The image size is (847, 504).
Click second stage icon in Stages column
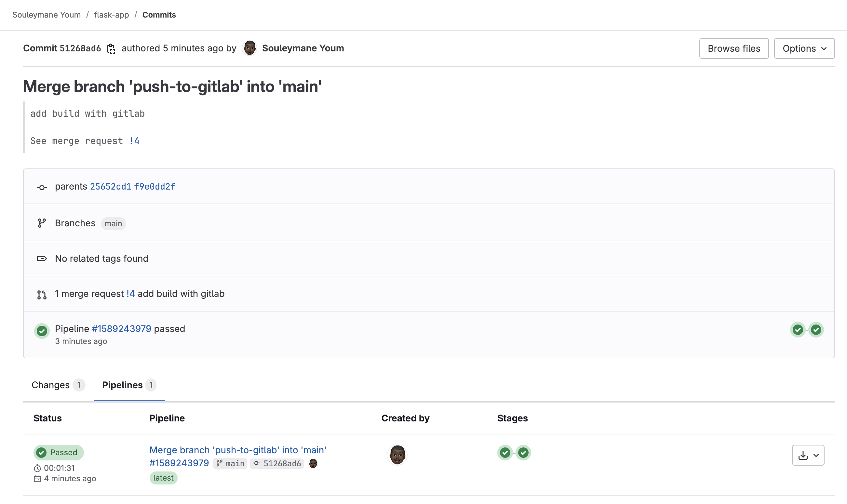point(523,453)
